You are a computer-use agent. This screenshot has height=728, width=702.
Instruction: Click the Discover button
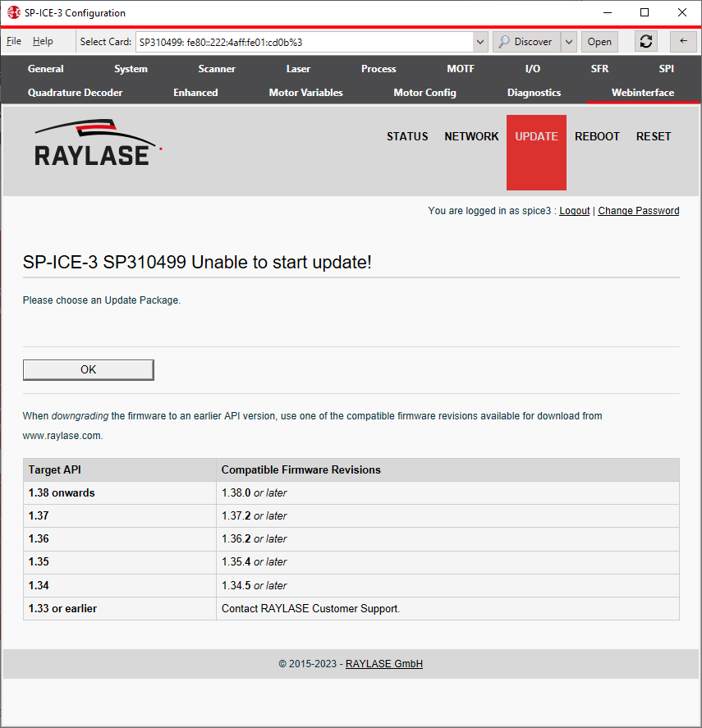click(x=526, y=42)
